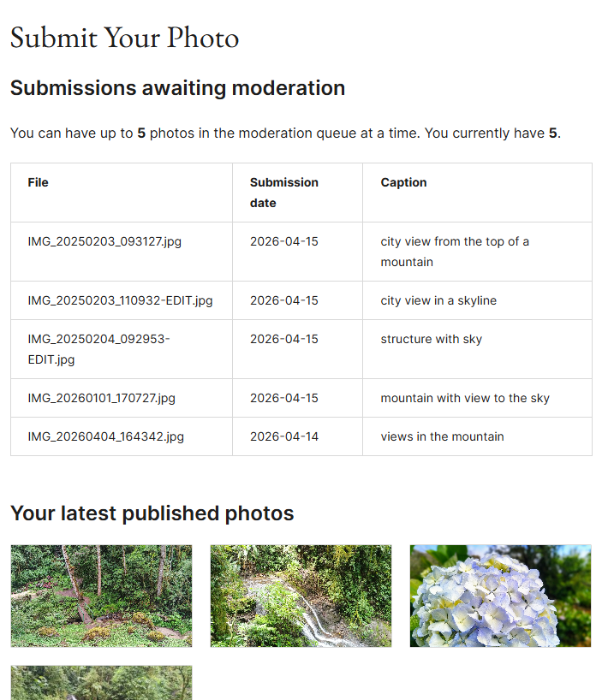Select file IMG_20250203_110932-EDIT.jpg in the table

click(120, 300)
